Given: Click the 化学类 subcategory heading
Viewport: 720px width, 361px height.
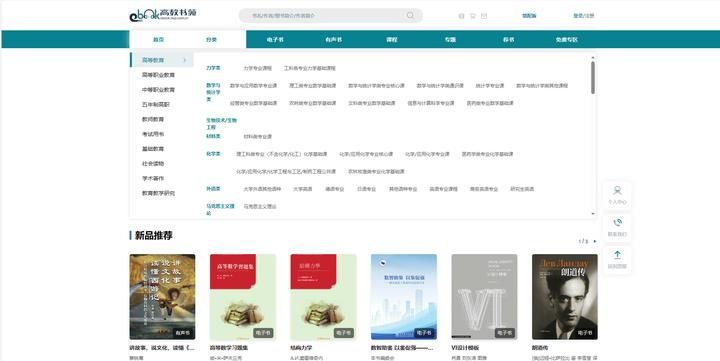Looking at the screenshot, I should (x=213, y=154).
